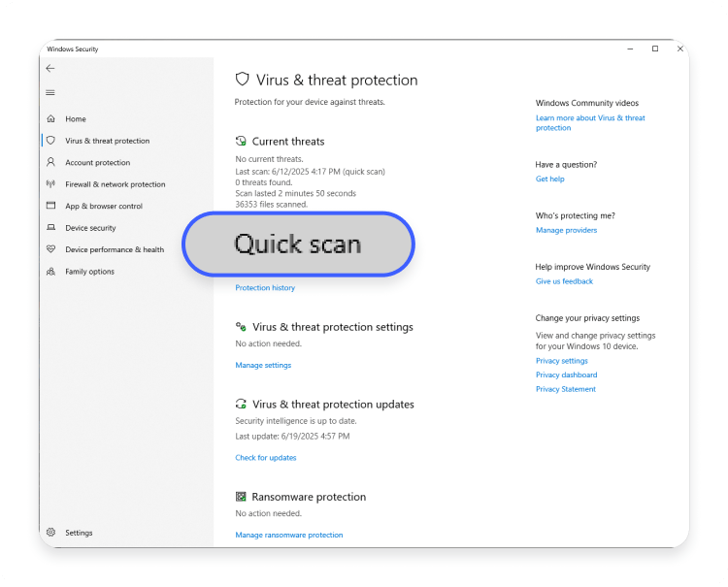Check for updates link
This screenshot has width=728, height=587.
[x=266, y=458]
